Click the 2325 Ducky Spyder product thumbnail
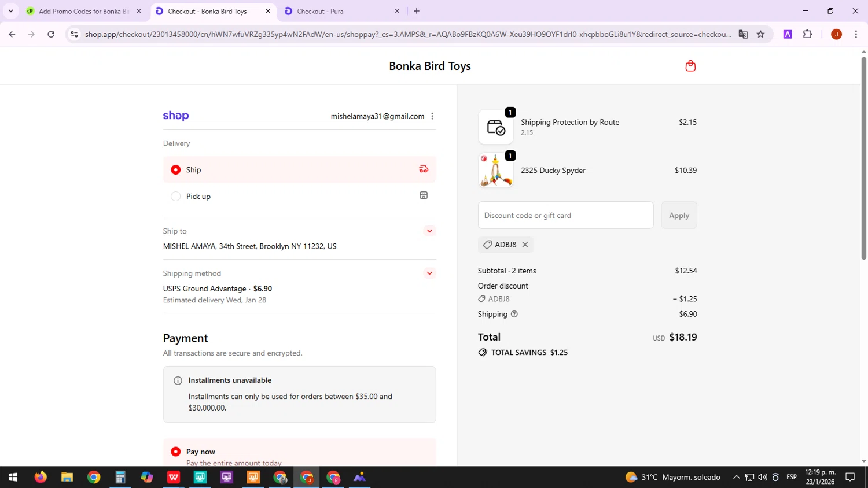 (x=496, y=171)
